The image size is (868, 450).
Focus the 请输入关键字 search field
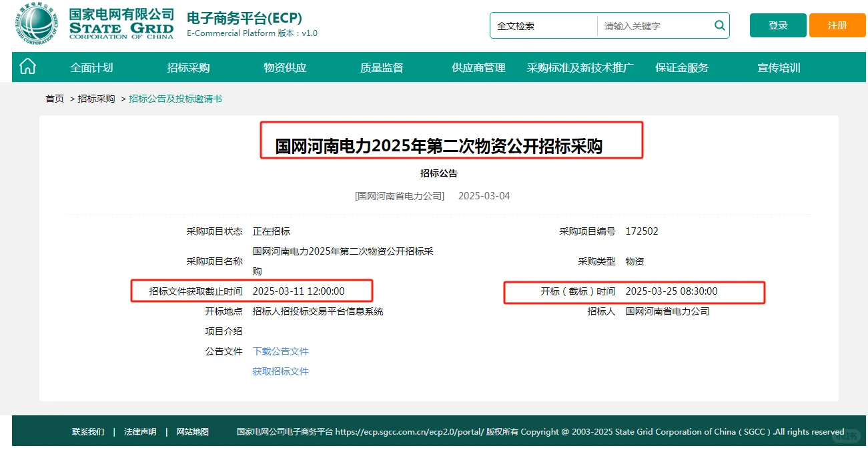tap(654, 26)
